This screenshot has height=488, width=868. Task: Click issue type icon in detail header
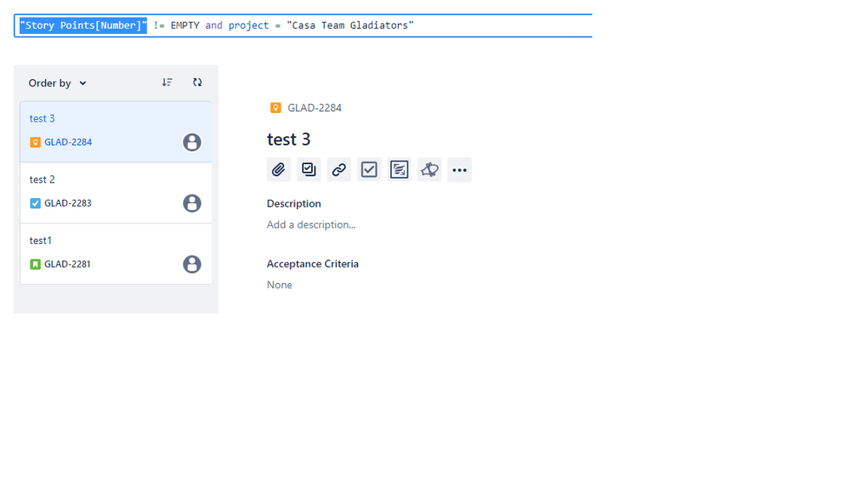click(275, 108)
